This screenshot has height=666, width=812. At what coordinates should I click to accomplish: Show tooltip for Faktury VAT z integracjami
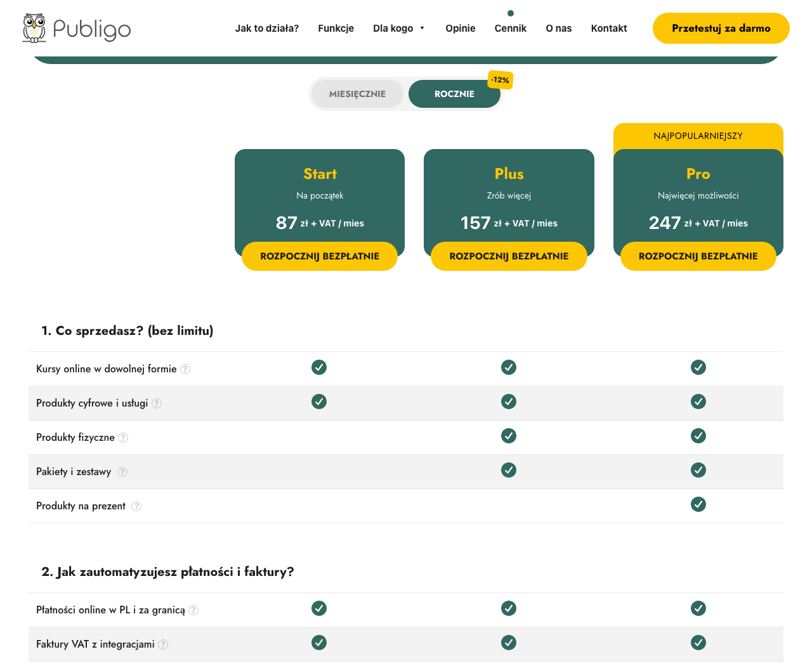click(163, 644)
